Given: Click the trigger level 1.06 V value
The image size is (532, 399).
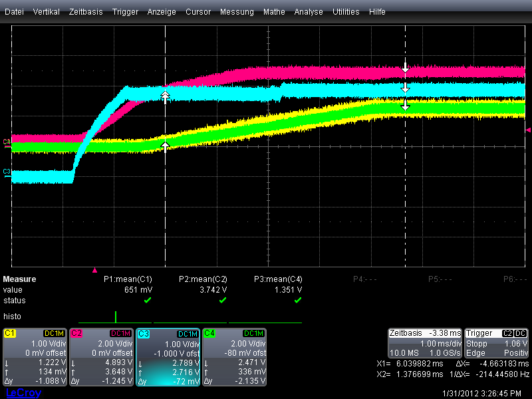Looking at the screenshot, I should (516, 343).
